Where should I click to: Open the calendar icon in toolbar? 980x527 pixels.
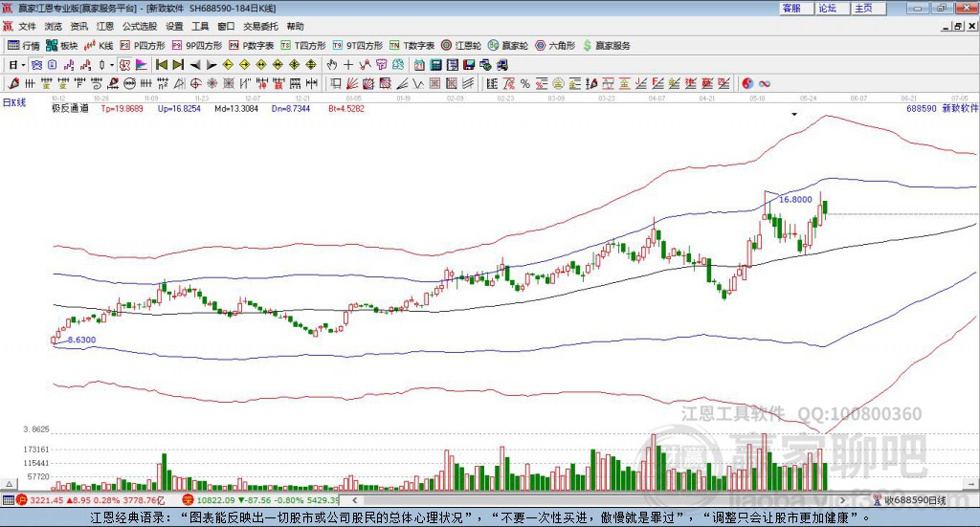point(419,65)
